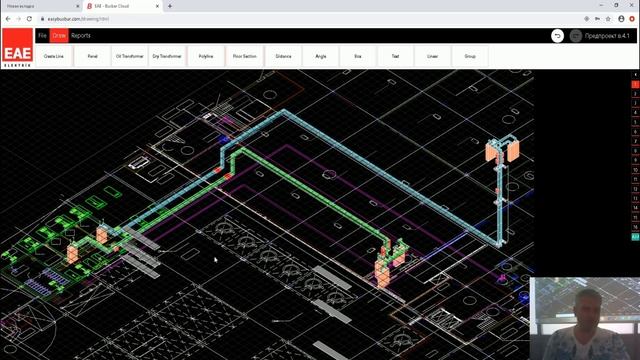Open the Предпроект в.4.1 project label
This screenshot has height=360, width=640.
click(x=607, y=36)
